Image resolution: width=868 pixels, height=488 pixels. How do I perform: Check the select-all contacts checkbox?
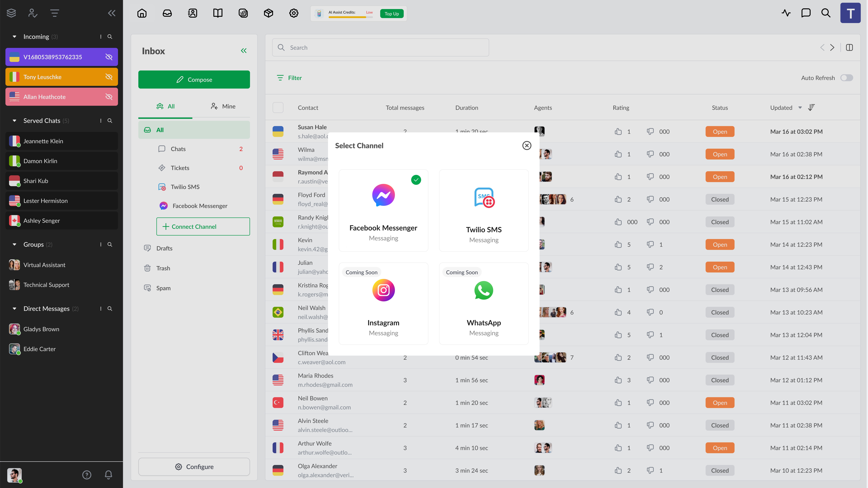point(278,107)
